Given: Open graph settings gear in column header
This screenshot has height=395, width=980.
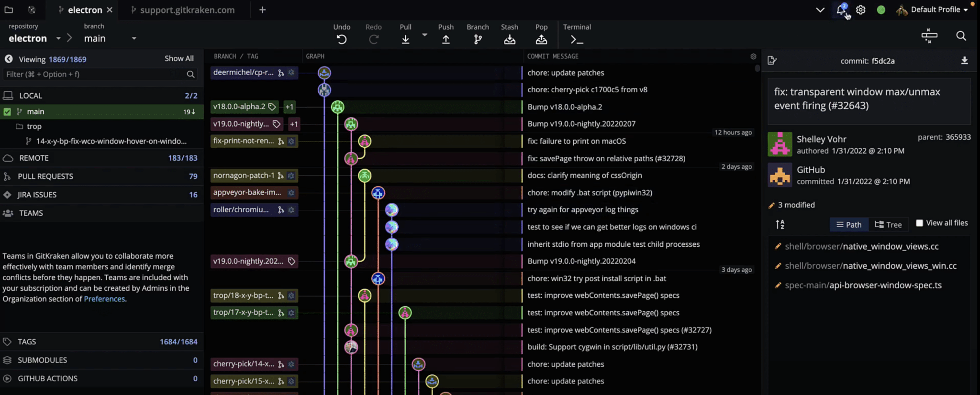Looking at the screenshot, I should click(753, 56).
